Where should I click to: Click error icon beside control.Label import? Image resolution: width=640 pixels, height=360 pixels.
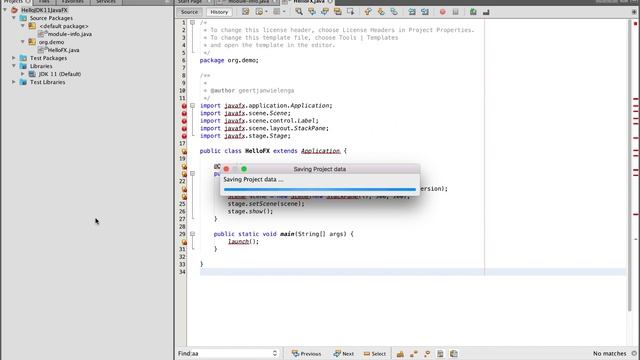[184, 121]
